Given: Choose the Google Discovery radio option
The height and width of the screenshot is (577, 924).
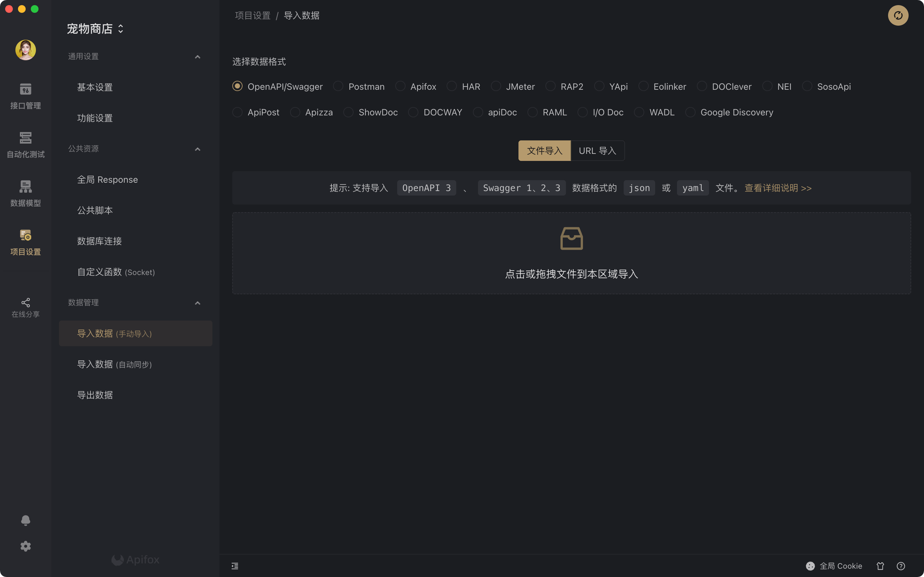Looking at the screenshot, I should [690, 112].
